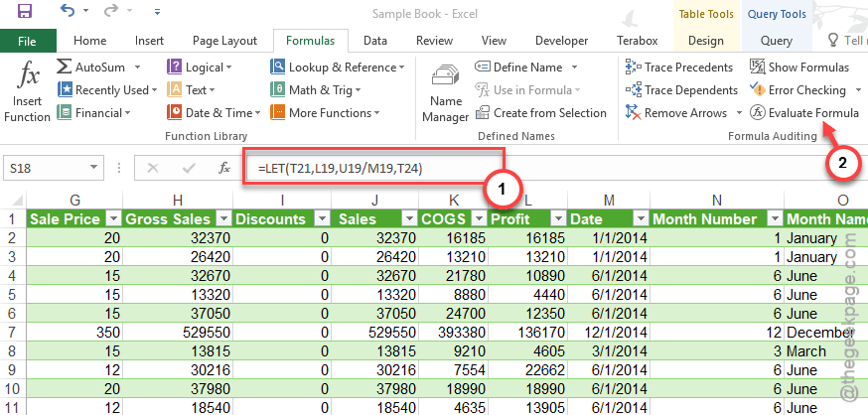Click Trace Precedents
The width and height of the screenshot is (868, 415).
680,67
